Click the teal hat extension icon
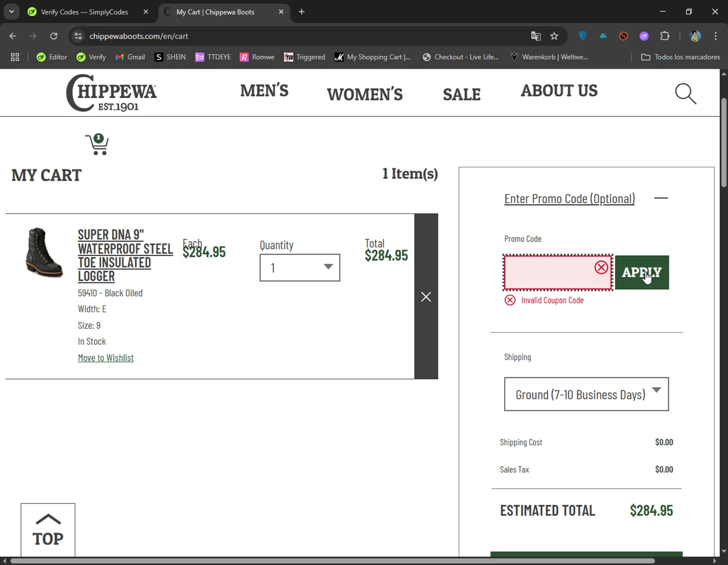 tap(603, 36)
